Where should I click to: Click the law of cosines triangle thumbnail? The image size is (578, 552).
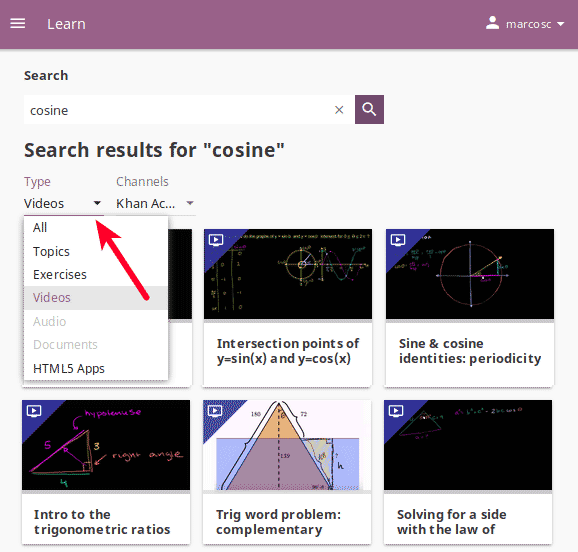click(x=468, y=445)
